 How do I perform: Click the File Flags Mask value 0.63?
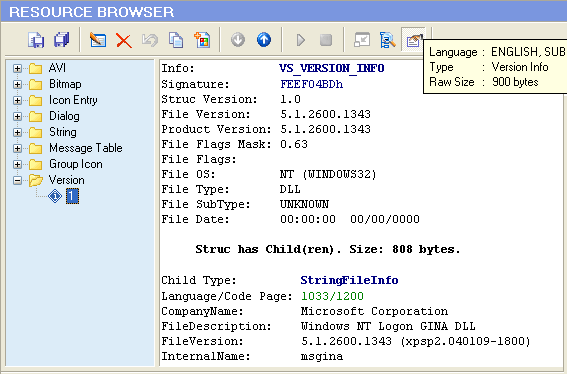[x=294, y=144]
